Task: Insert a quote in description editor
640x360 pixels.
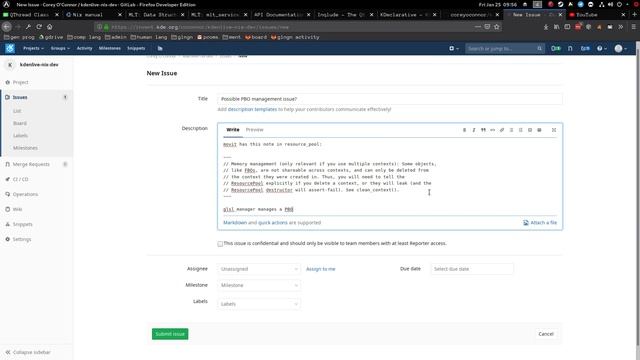Action: (x=483, y=130)
